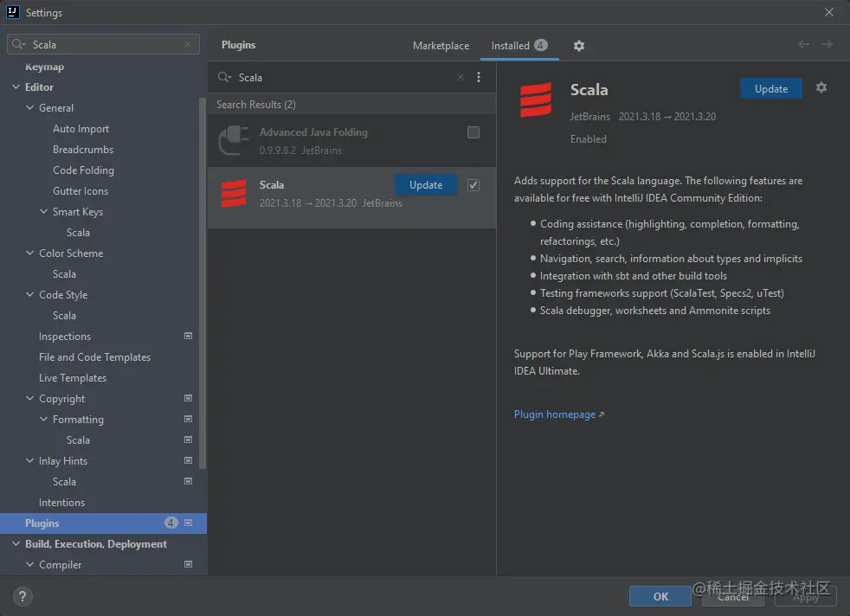Navigate back with the left arrow
This screenshot has height=616, width=850.
(x=803, y=44)
